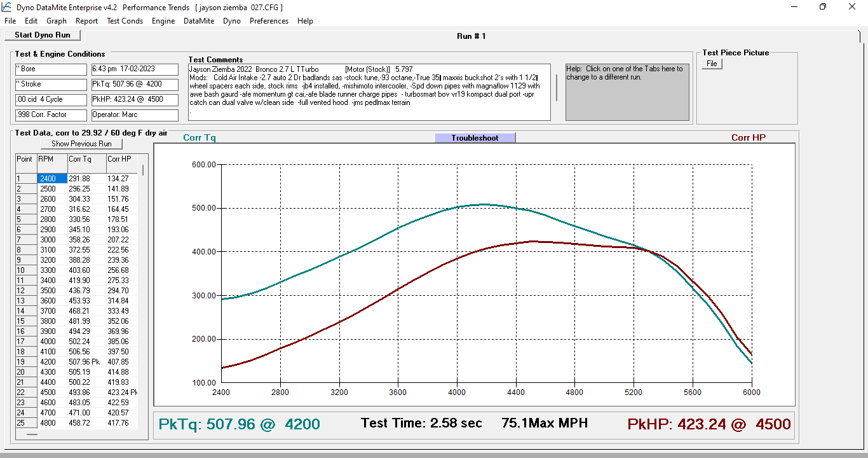The height and width of the screenshot is (458, 868).
Task: Open the File menu
Action: pyautogui.click(x=10, y=21)
